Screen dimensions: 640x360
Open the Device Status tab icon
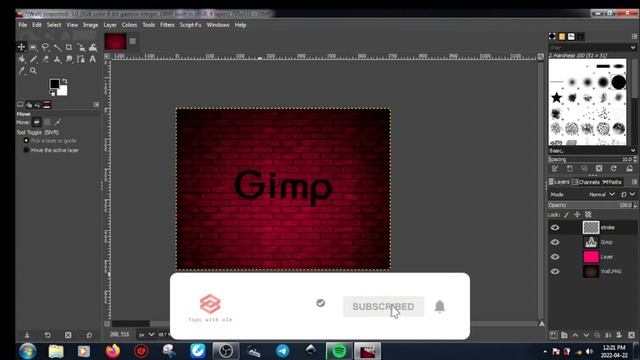coord(29,105)
